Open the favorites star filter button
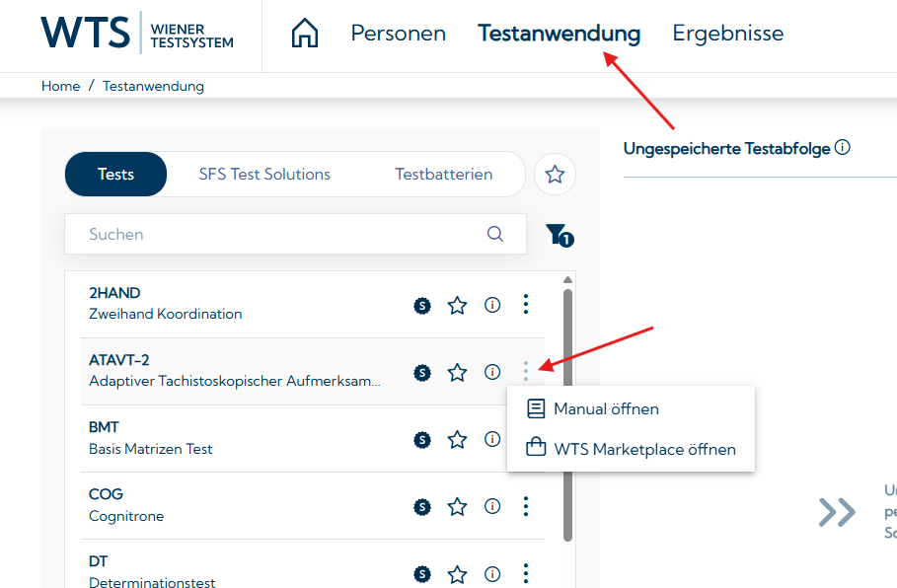Screen dimensions: 897x588 555,174
